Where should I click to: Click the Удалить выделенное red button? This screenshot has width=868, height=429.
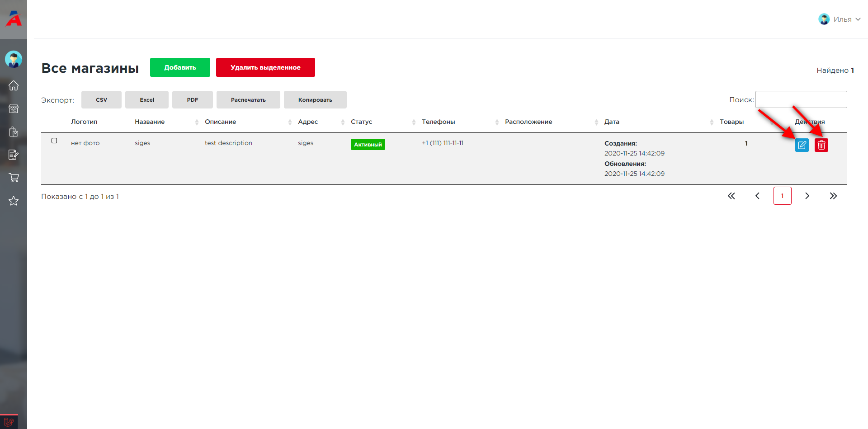click(265, 67)
